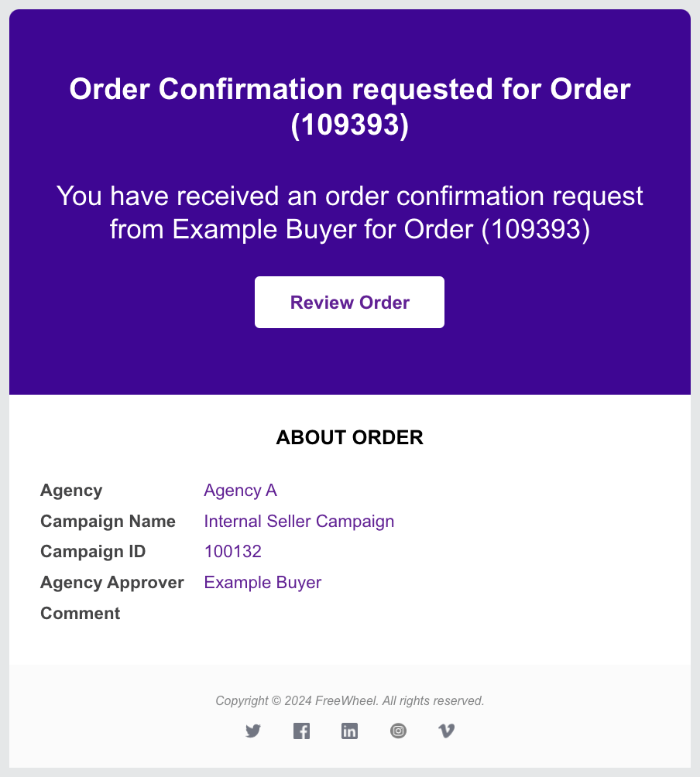Open the Instagram icon in the footer
This screenshot has width=700, height=777.
[x=398, y=731]
